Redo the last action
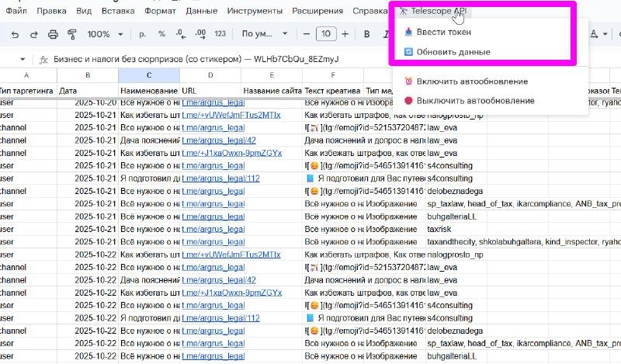This screenshot has width=621, height=364. point(34,34)
